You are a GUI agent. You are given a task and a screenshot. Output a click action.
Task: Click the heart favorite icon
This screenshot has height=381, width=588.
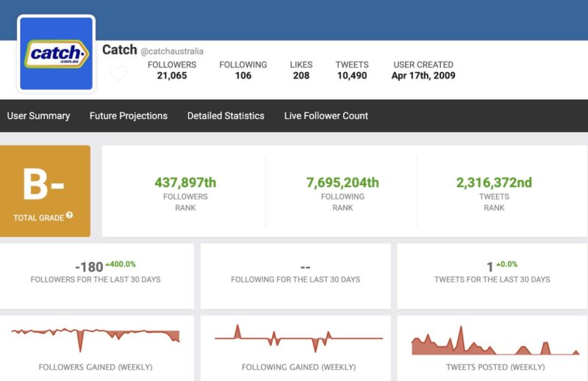(118, 73)
